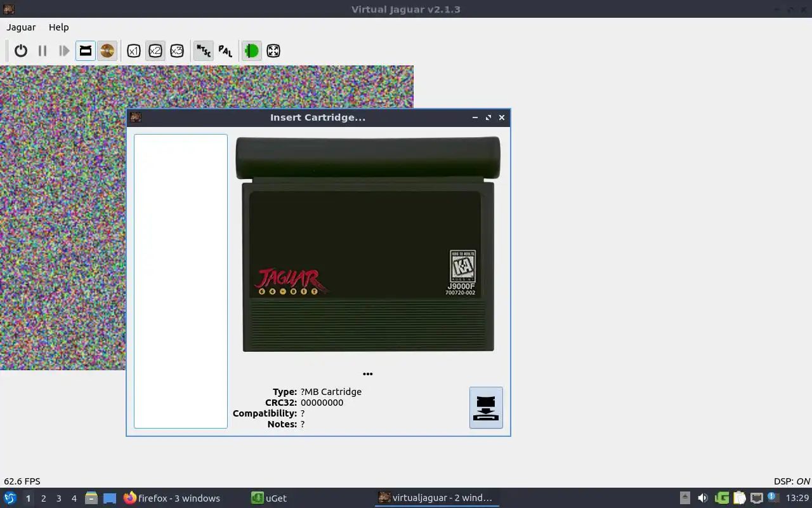Click the power on/off toolbar icon
The width and height of the screenshot is (812, 508).
click(x=21, y=51)
